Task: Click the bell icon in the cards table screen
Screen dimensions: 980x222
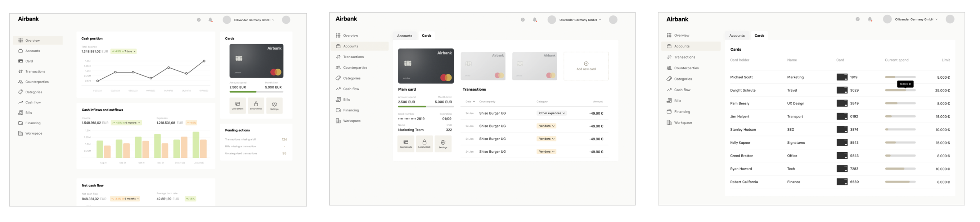Action: point(870,19)
